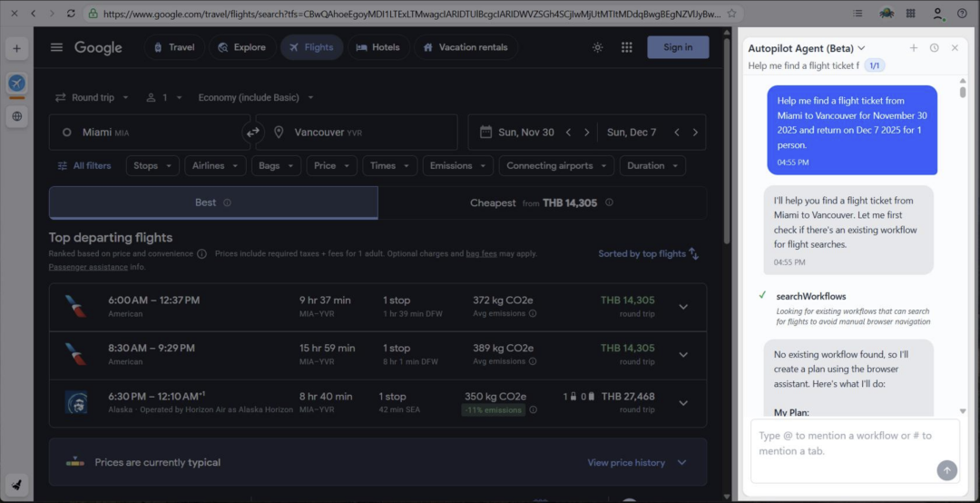
Task: Swap origin and destination airports
Action: pos(252,132)
